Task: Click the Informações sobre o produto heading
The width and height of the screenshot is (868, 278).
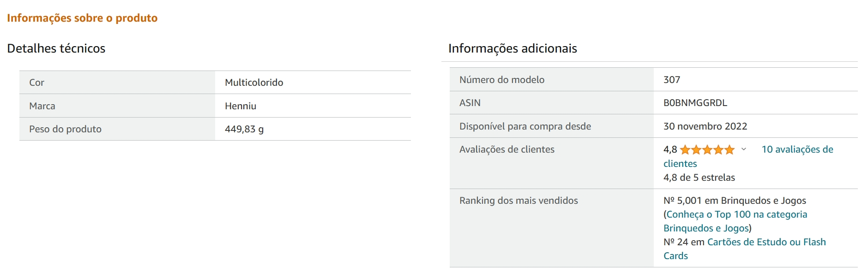Action: click(x=82, y=18)
